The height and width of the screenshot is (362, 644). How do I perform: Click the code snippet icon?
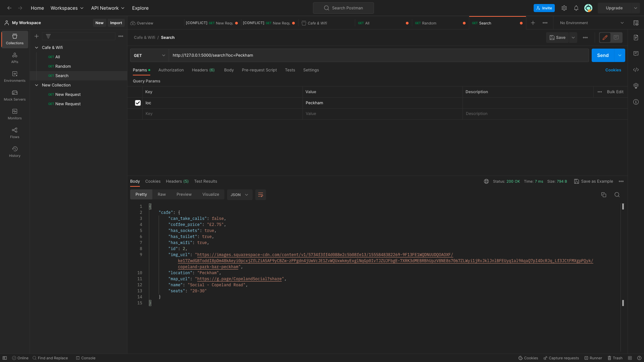pyautogui.click(x=636, y=70)
